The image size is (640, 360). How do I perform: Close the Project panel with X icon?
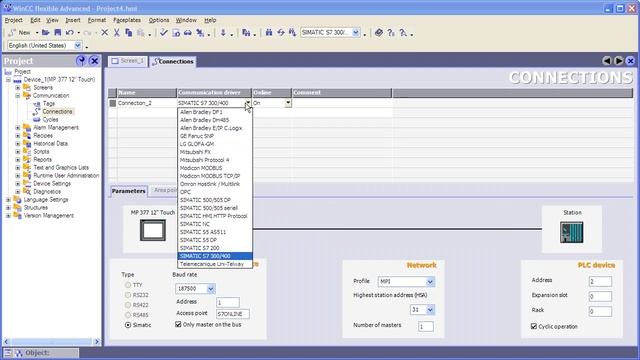(94, 61)
